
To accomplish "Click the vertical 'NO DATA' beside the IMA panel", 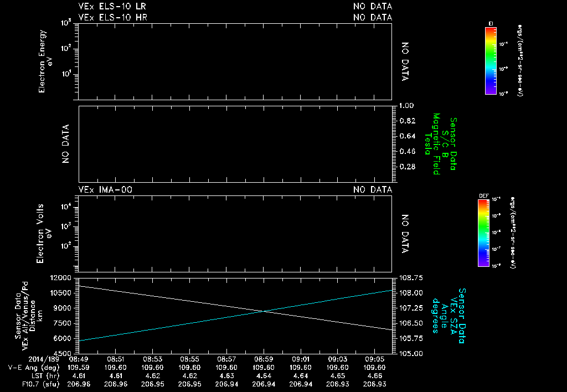I will (405, 234).
